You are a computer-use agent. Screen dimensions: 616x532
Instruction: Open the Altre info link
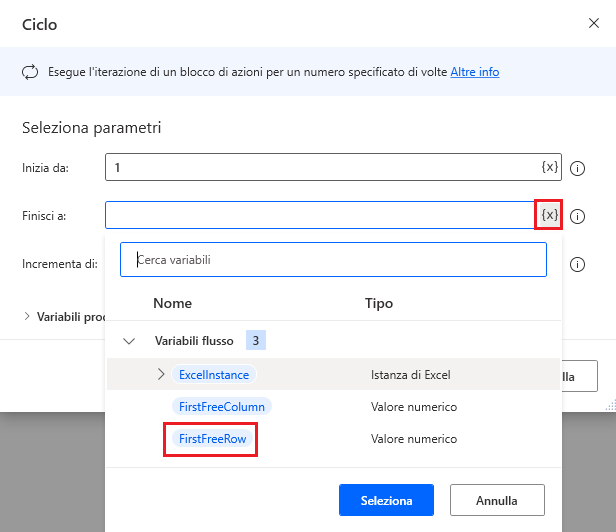click(x=475, y=72)
